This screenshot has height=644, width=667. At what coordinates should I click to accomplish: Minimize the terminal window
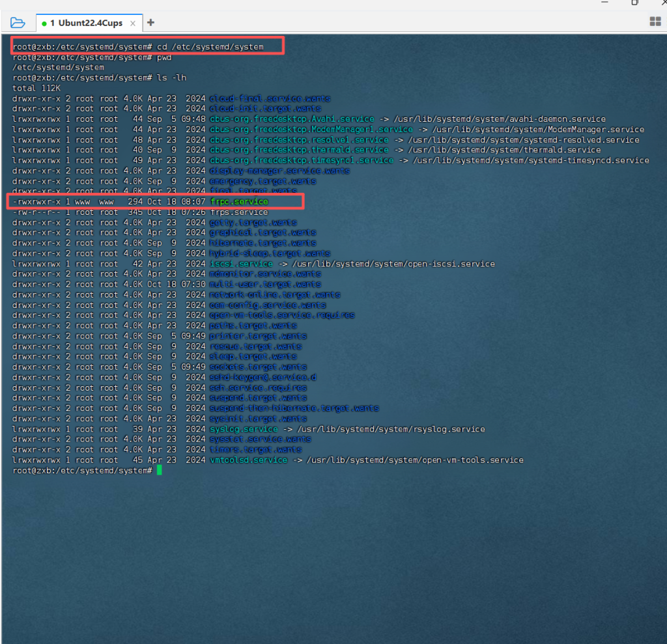[x=604, y=3]
